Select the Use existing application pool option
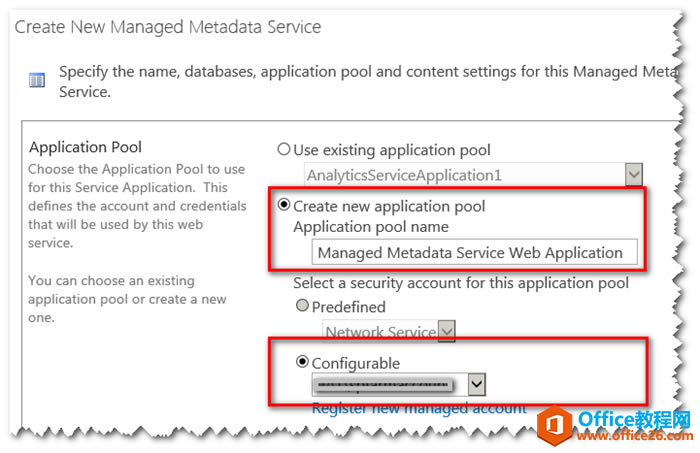 tap(284, 150)
